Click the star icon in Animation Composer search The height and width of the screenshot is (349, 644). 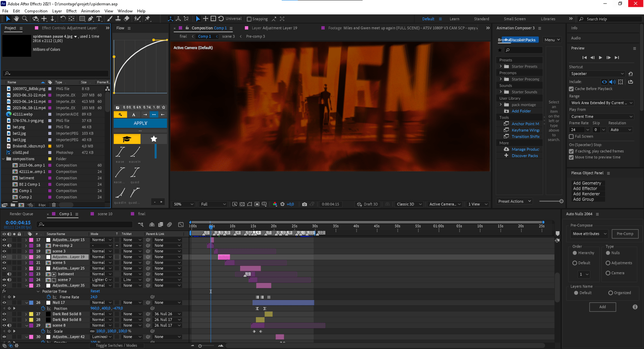[x=500, y=50]
